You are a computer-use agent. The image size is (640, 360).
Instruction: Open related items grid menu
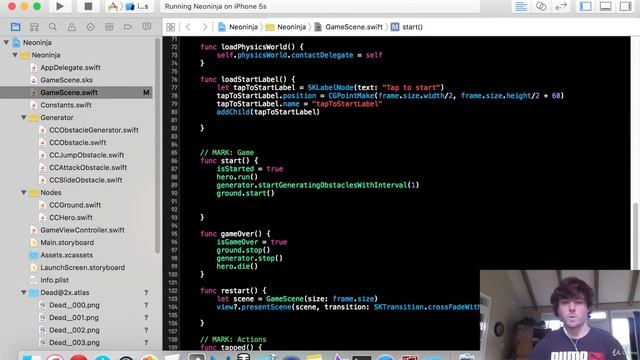tap(171, 27)
